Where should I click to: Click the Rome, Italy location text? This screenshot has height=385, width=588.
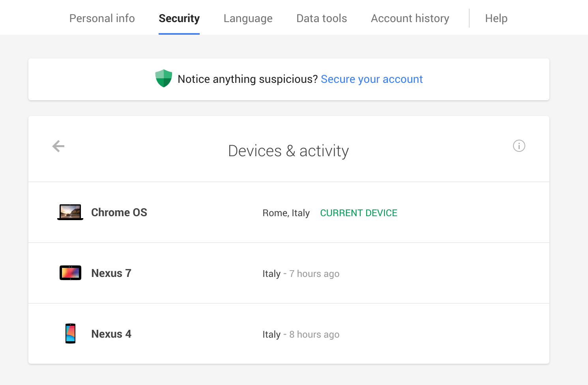pyautogui.click(x=286, y=213)
